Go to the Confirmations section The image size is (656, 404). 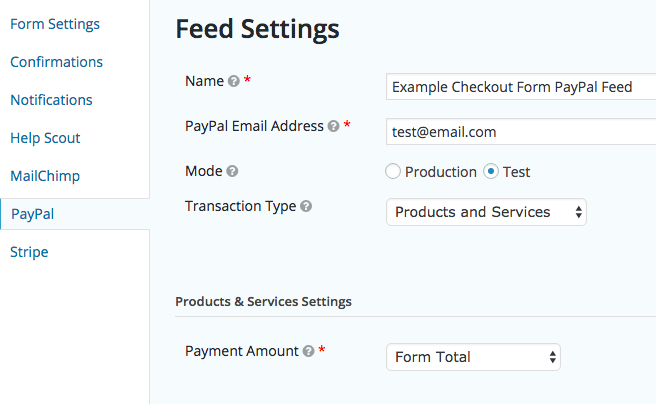[x=56, y=62]
